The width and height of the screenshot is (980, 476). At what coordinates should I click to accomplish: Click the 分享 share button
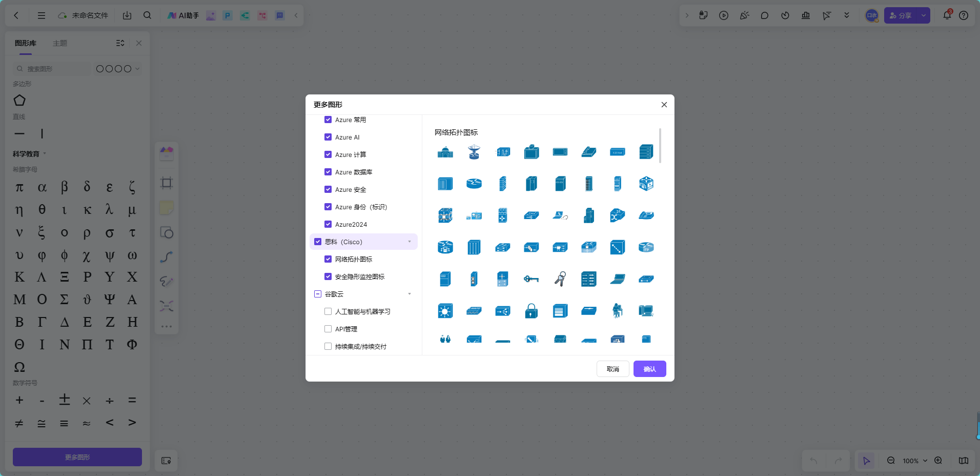[x=901, y=15]
